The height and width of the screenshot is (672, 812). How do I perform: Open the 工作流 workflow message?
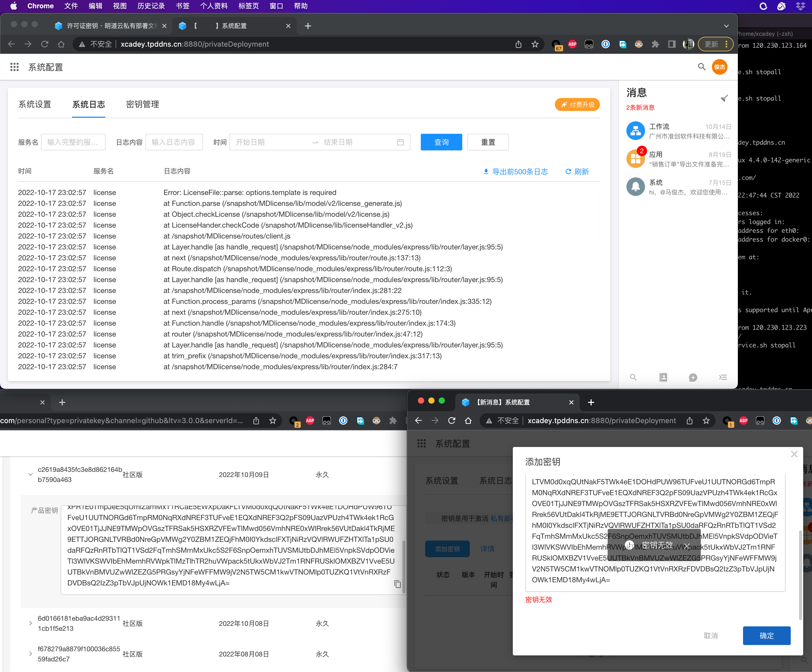pos(678,131)
